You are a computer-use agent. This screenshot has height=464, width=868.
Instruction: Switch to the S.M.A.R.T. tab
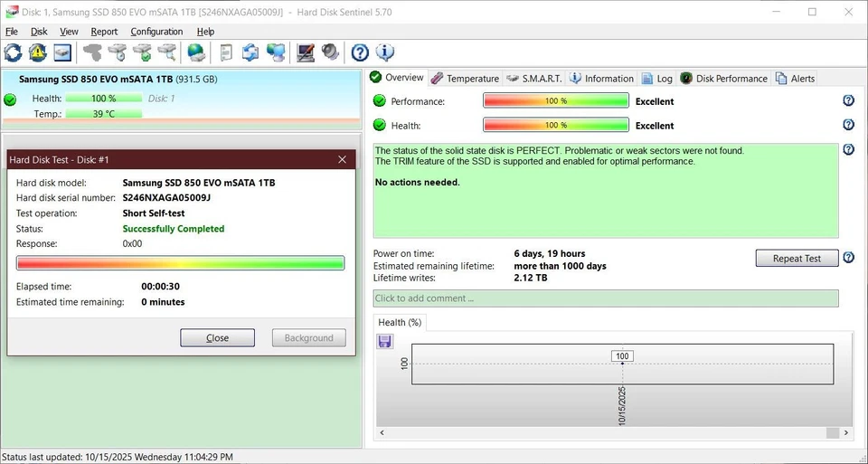534,79
